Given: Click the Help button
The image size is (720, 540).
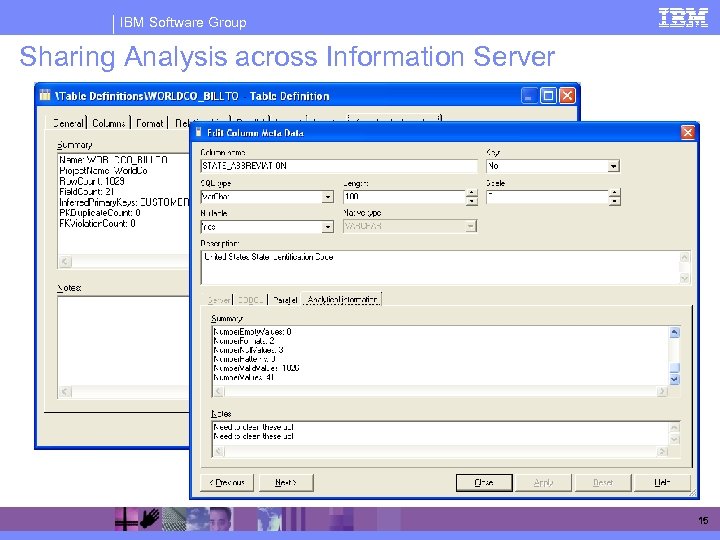Looking at the screenshot, I should tap(662, 483).
